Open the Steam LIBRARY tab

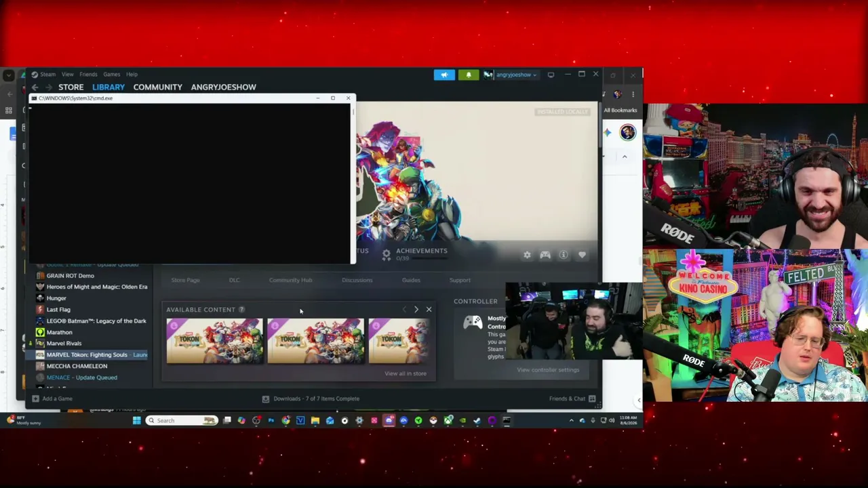pyautogui.click(x=108, y=87)
